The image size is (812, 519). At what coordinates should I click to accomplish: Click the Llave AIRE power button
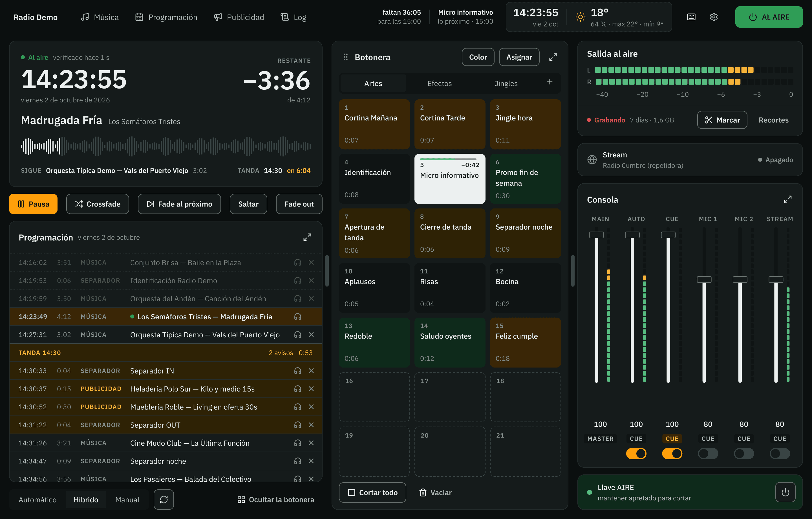(x=785, y=492)
